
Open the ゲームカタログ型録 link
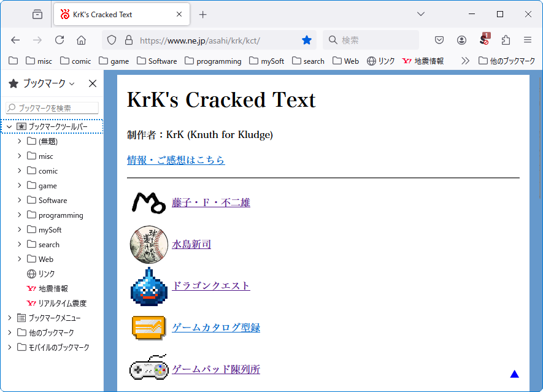pos(216,328)
